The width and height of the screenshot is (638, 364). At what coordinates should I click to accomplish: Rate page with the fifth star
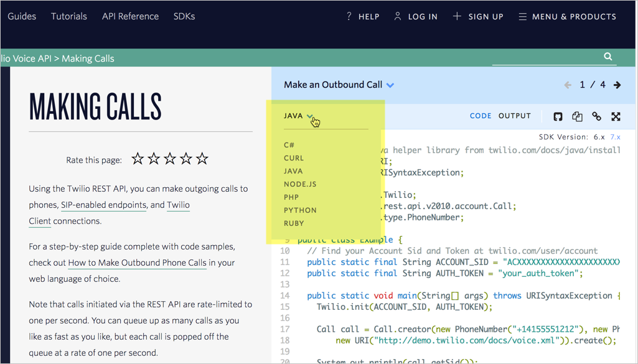(x=202, y=159)
